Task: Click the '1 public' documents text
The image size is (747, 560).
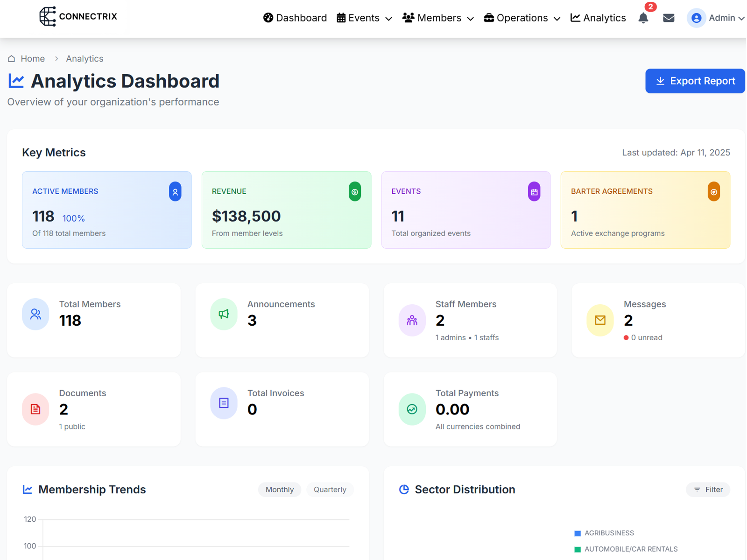Action: click(72, 427)
